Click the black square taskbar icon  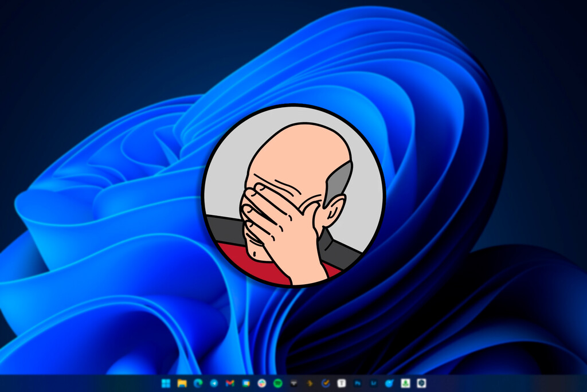(x=294, y=383)
